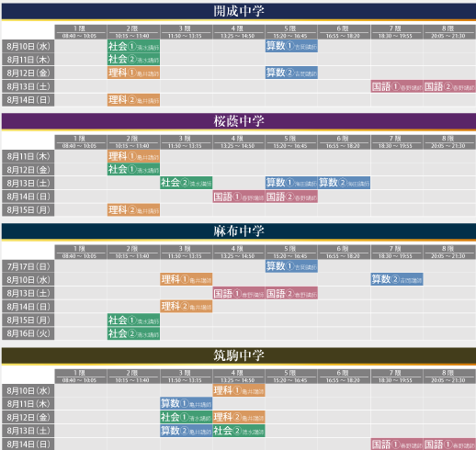Select 社会① on 8月12日 in 桜蔭中学 table
476x450 pixels.
(133, 169)
